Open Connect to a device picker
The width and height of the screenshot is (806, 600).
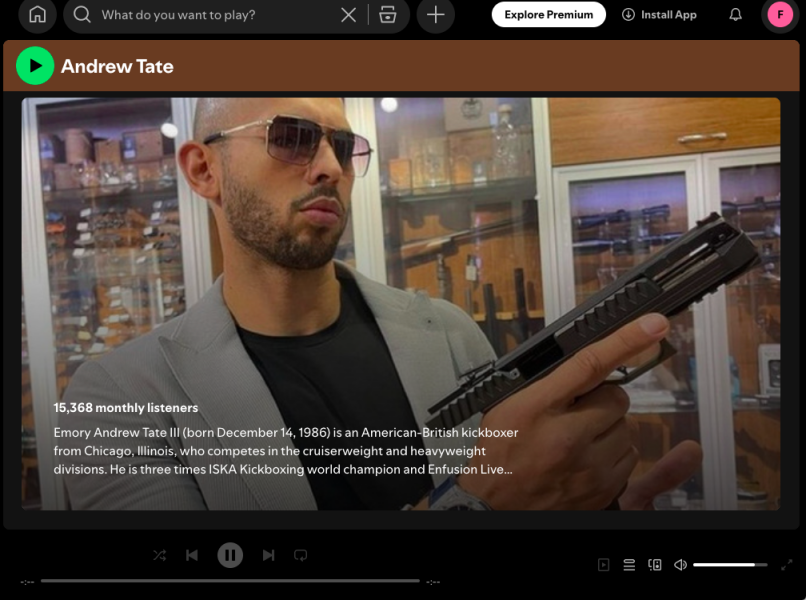(x=655, y=565)
